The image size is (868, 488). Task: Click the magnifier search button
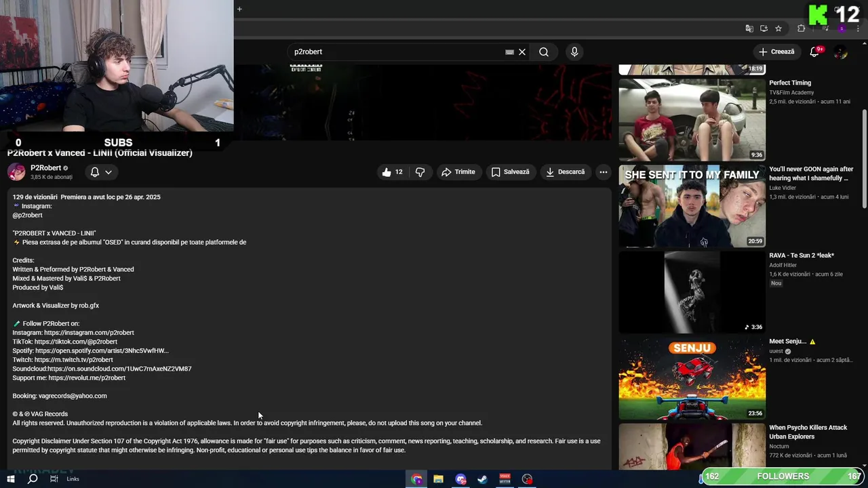[x=544, y=52]
